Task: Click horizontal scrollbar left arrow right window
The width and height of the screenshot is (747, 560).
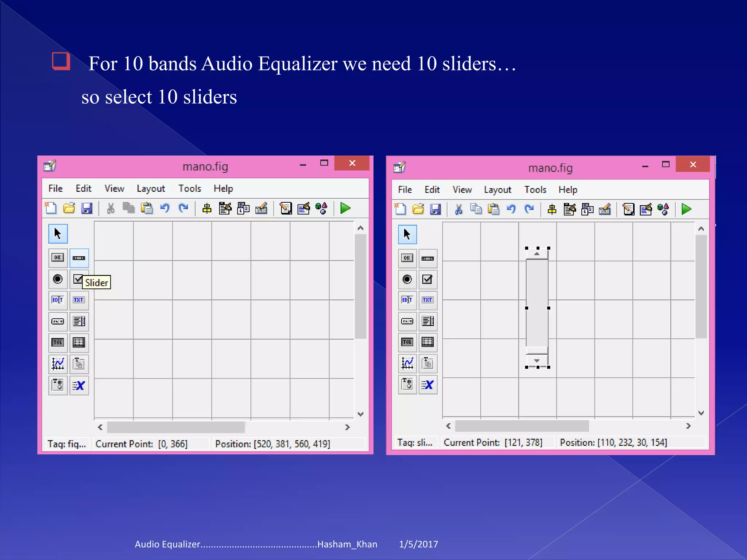Action: (x=448, y=426)
